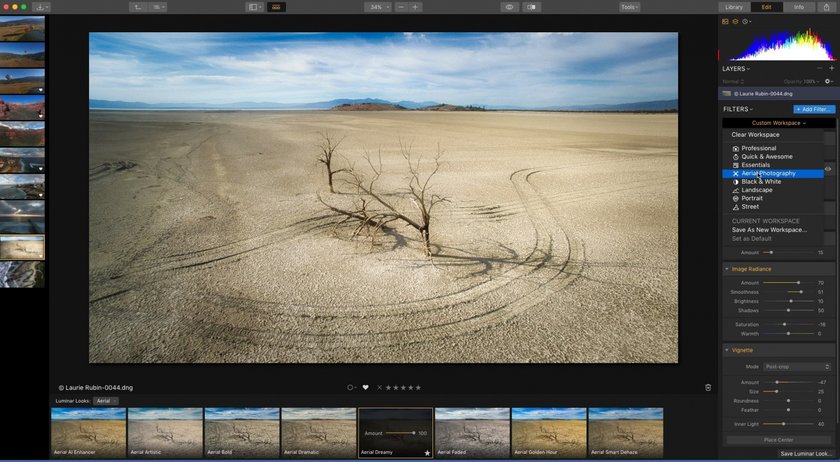Click the trash icon below the photo

pyautogui.click(x=708, y=388)
